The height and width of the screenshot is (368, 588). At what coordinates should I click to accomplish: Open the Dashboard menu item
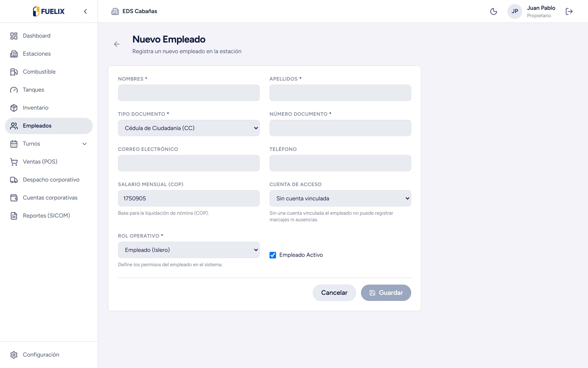click(x=49, y=36)
